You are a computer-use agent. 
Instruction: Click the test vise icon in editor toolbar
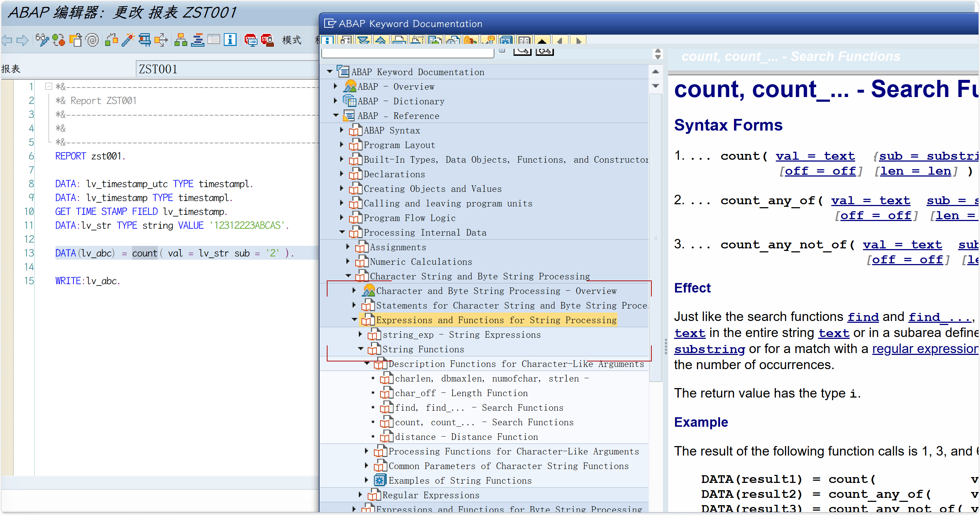145,39
